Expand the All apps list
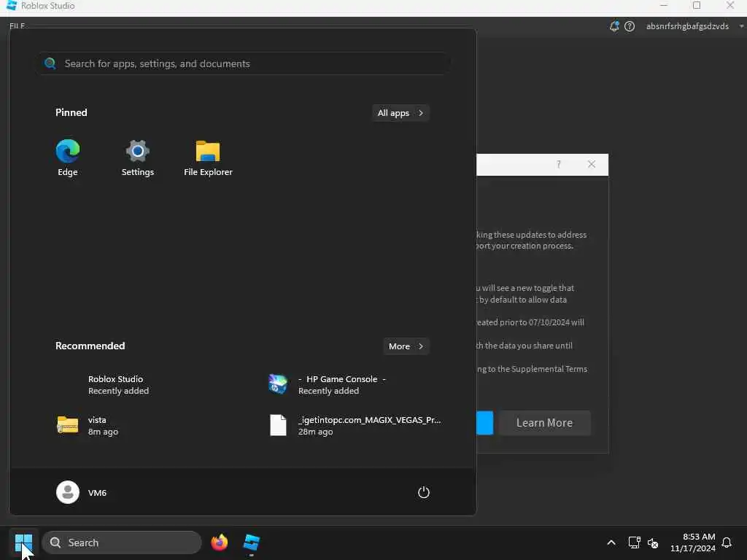Image resolution: width=747 pixels, height=560 pixels. 400,113
